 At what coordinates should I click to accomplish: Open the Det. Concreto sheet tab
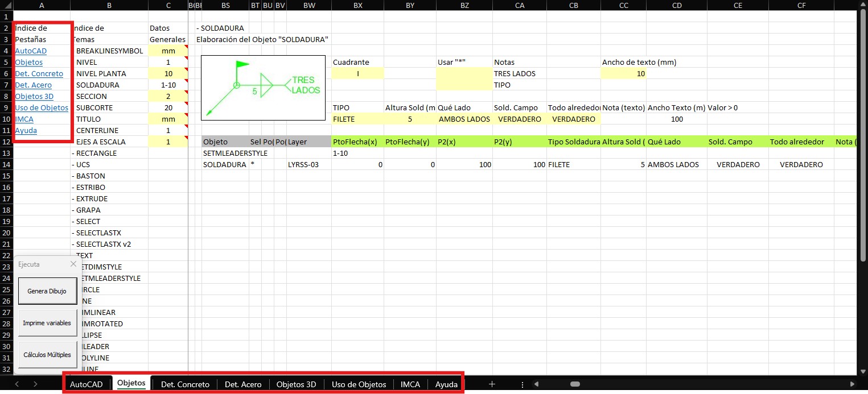(x=185, y=384)
